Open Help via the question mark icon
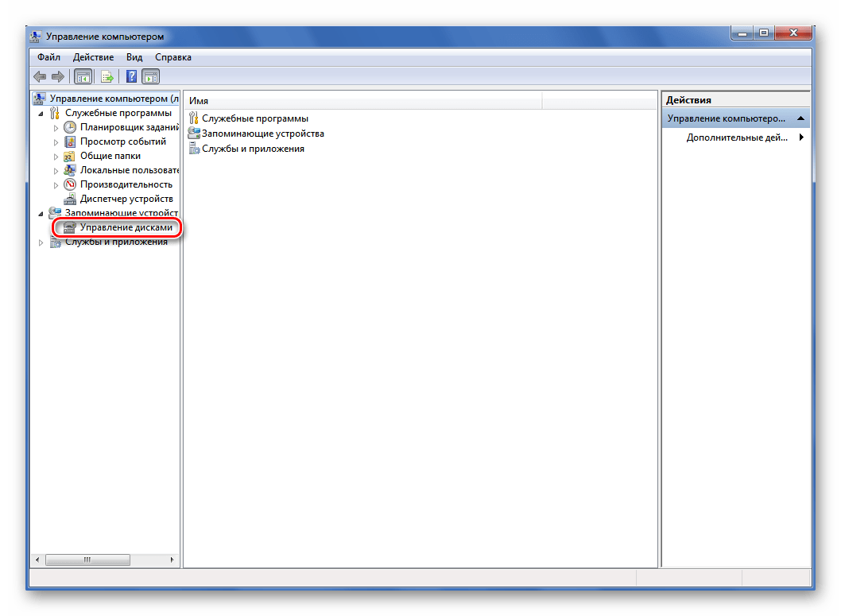 pos(131,77)
